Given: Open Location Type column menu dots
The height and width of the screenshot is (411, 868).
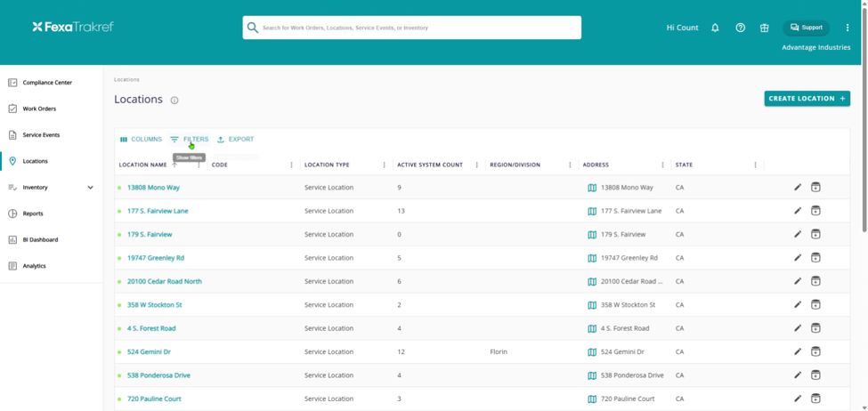Looking at the screenshot, I should click(385, 165).
